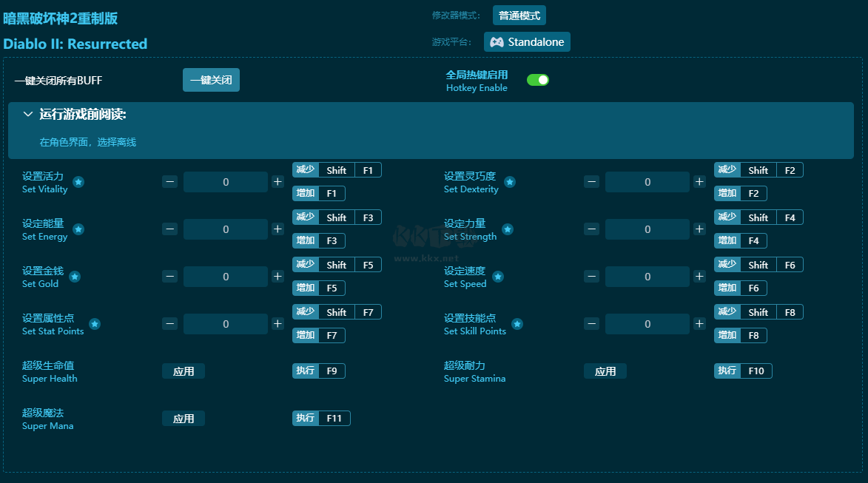868x483 pixels.
Task: Decrease Set Speed with minus button
Action: (x=592, y=276)
